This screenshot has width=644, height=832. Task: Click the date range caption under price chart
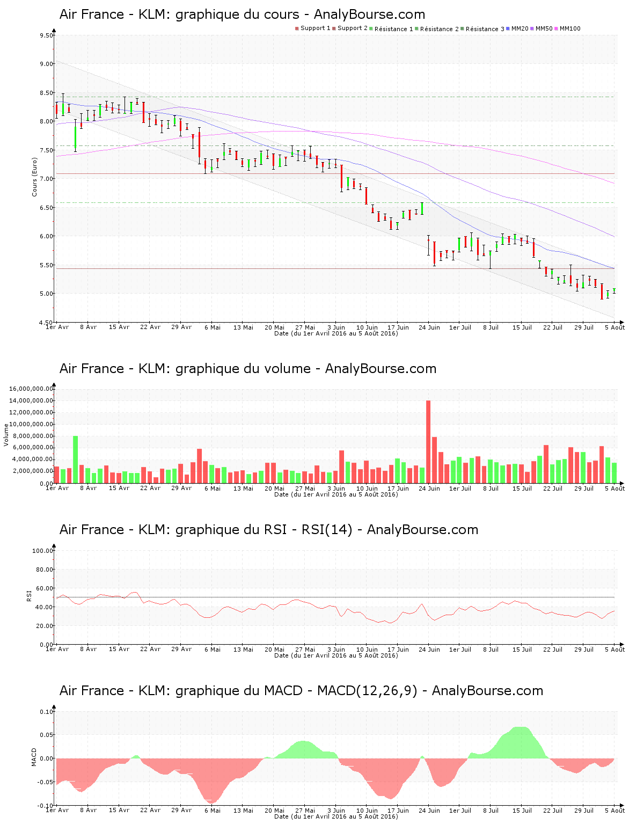[336, 333]
